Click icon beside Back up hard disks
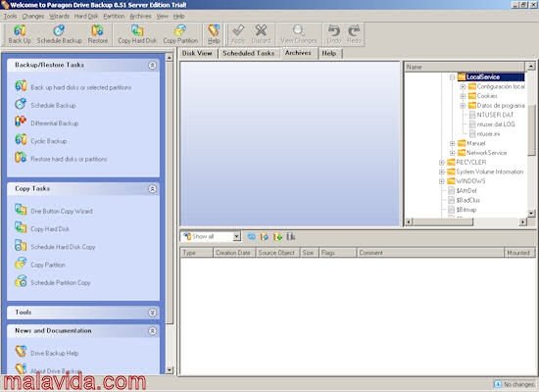 pyautogui.click(x=21, y=86)
